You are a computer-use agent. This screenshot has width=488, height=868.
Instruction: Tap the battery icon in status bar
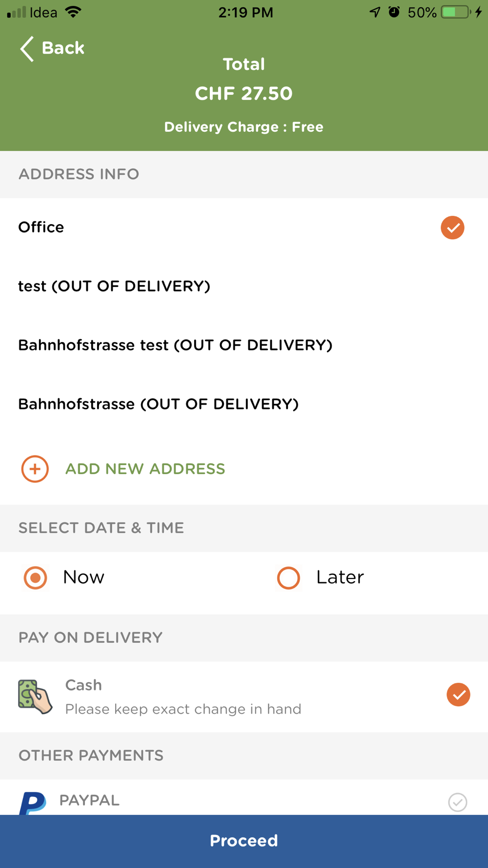pyautogui.click(x=456, y=12)
